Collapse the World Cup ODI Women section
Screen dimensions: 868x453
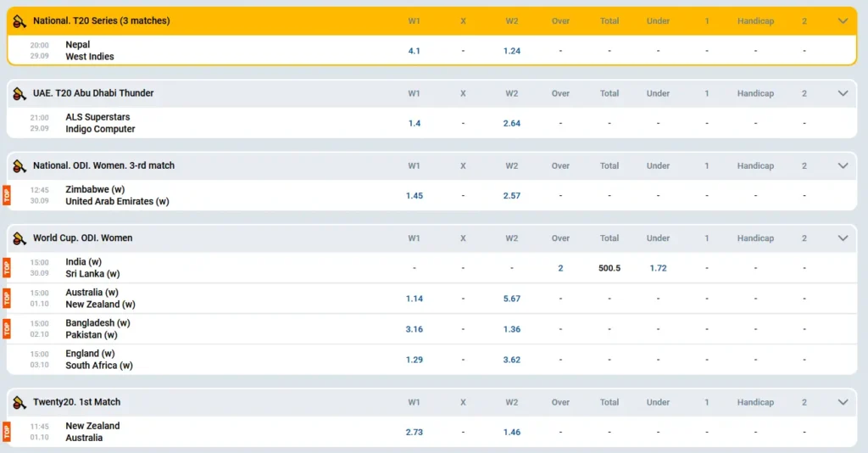[x=843, y=238]
